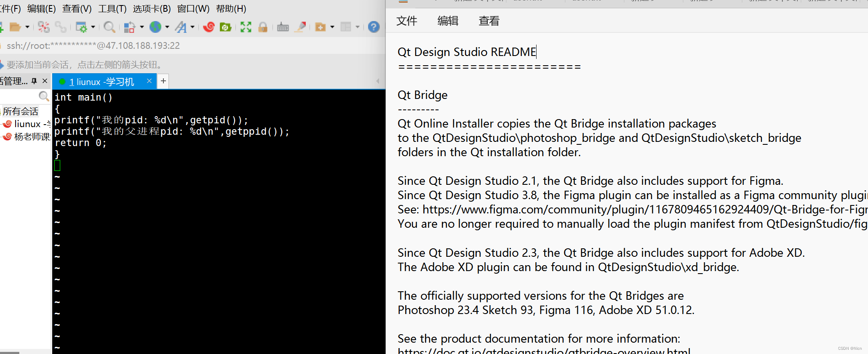The image size is (868, 354).
Task: Open Notepad's 查看 menu
Action: click(x=489, y=21)
